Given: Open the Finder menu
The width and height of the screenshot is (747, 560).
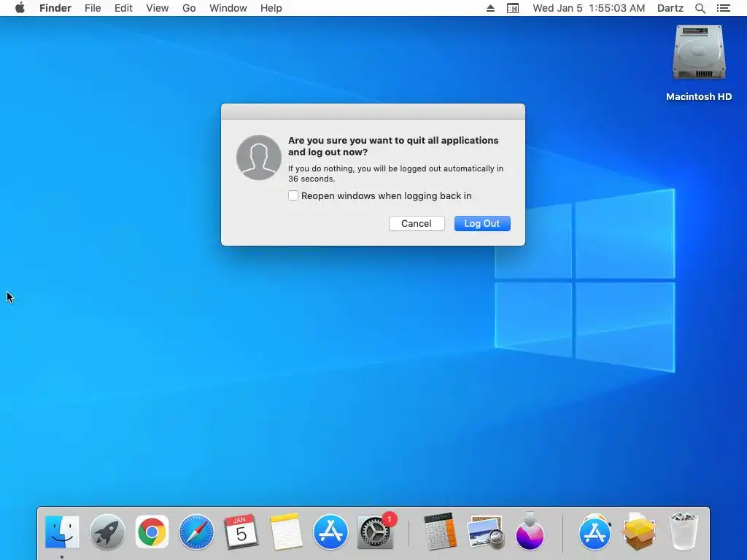Looking at the screenshot, I should (x=55, y=8).
